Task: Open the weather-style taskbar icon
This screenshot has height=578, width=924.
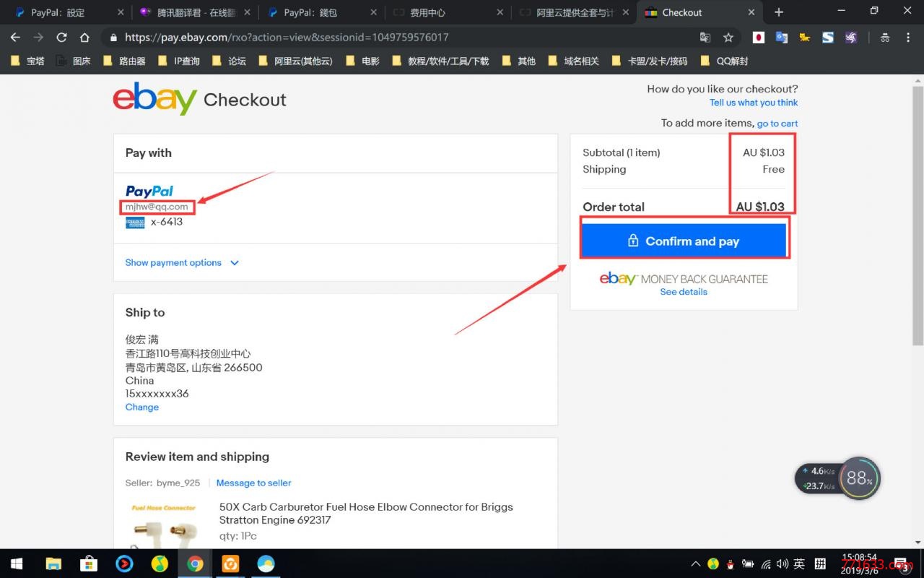Action: [x=266, y=564]
